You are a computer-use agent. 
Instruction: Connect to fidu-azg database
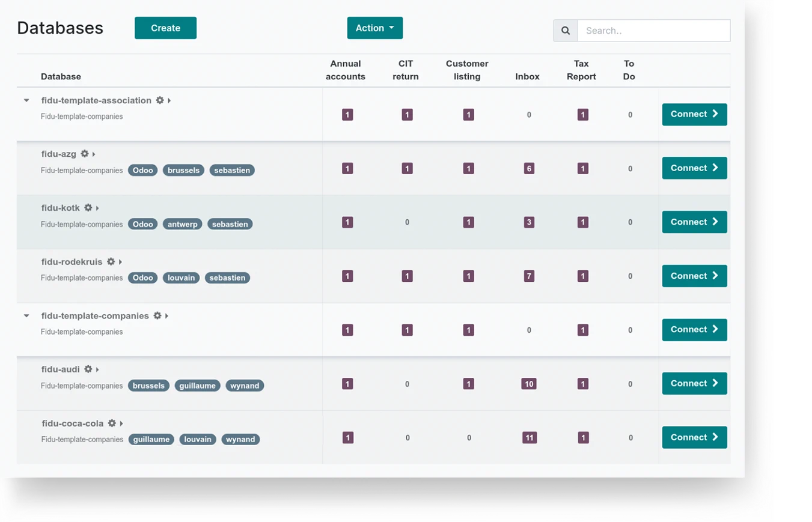pyautogui.click(x=695, y=168)
